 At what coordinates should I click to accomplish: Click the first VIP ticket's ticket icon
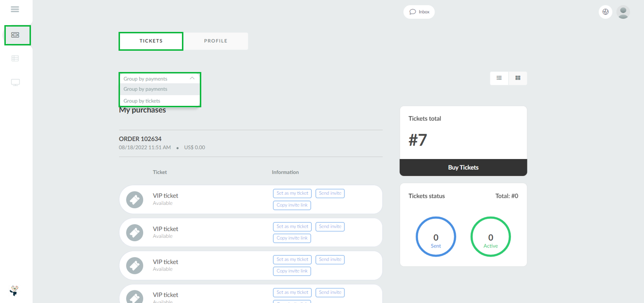tap(135, 200)
